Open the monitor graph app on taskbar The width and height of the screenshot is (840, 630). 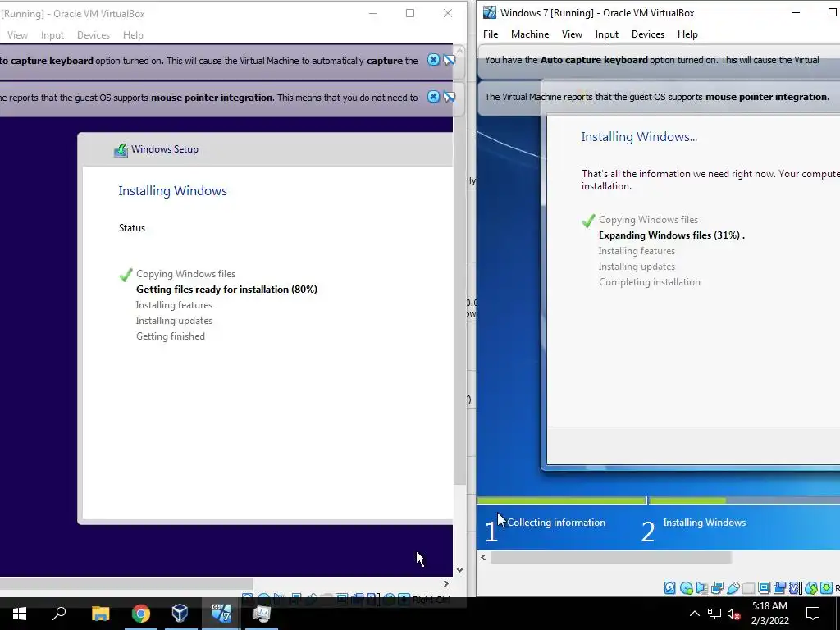click(x=262, y=614)
